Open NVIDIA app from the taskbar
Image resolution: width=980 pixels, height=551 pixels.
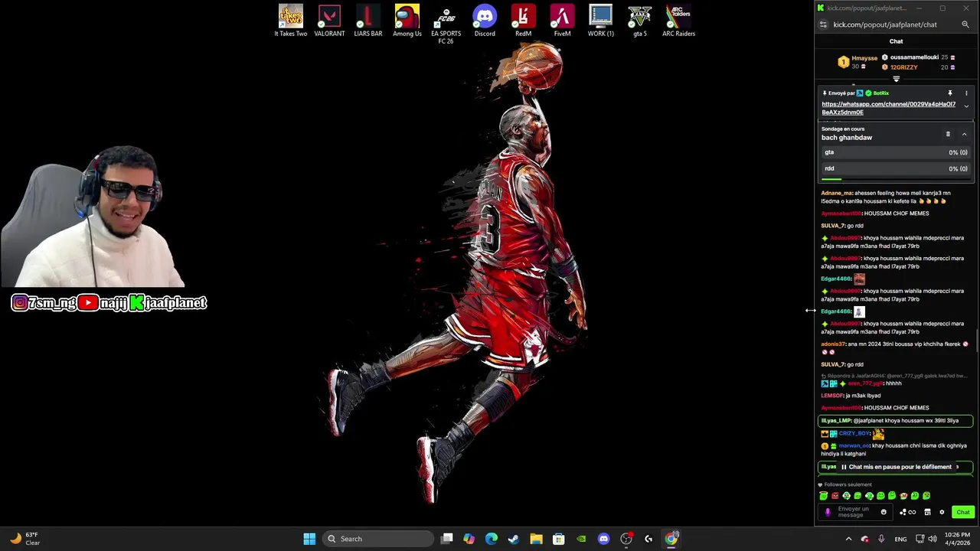[x=581, y=539]
